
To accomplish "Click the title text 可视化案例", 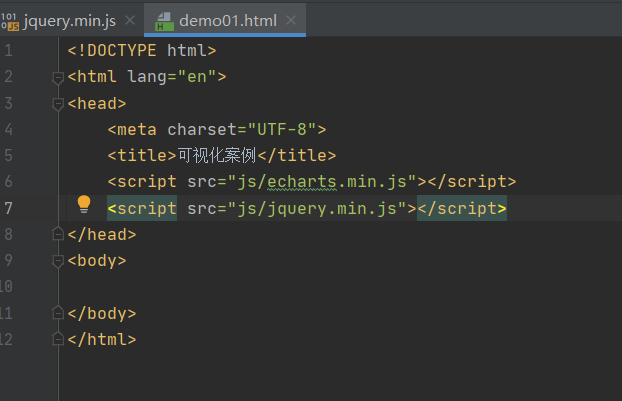I will click(217, 155).
